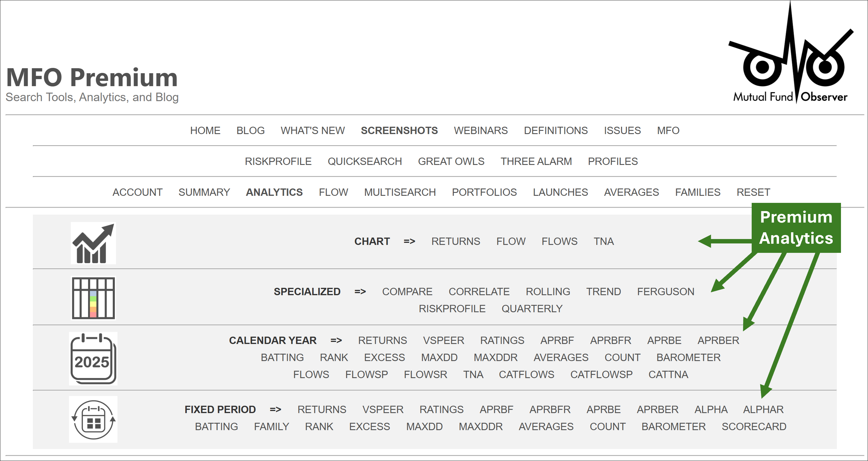This screenshot has width=868, height=461.
Task: Open COUNT under Fixed Period
Action: pyautogui.click(x=607, y=427)
